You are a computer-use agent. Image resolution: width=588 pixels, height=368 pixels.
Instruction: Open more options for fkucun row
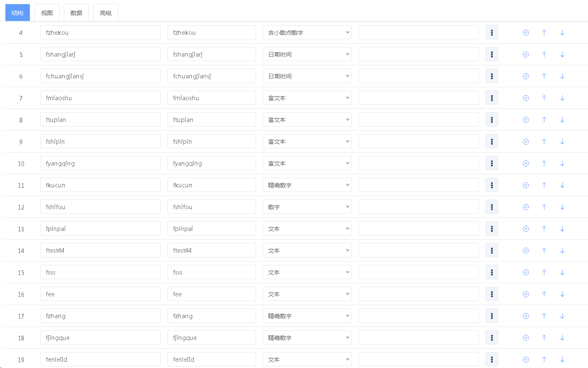coord(491,185)
